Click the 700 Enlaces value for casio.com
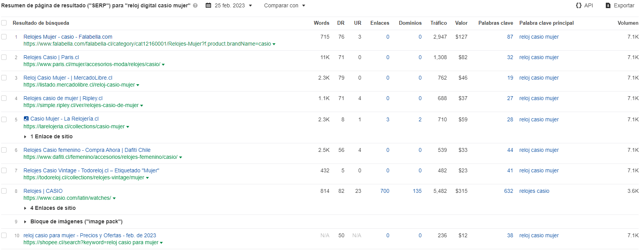Viewport: 644px width, 250px height. tap(385, 191)
